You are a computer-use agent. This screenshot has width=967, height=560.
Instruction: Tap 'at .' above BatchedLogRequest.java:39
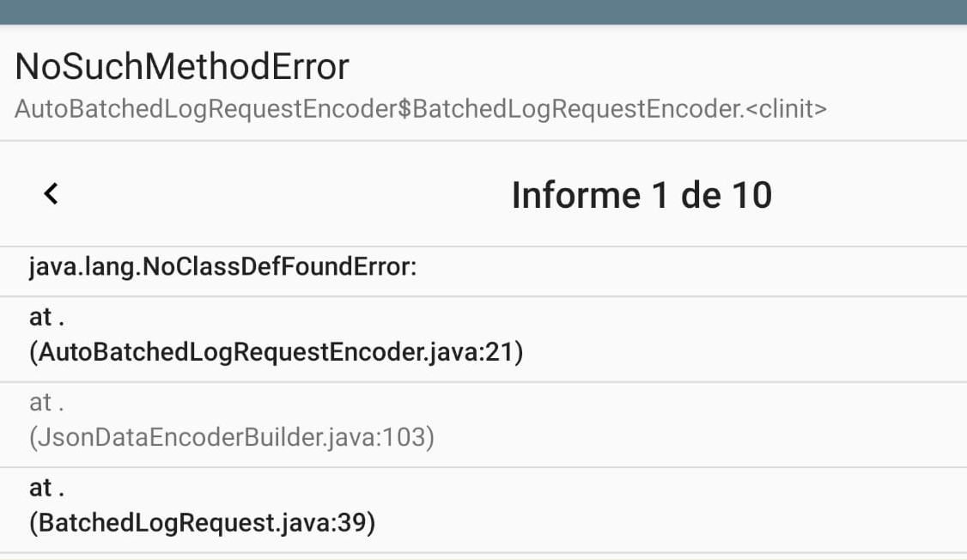(x=47, y=488)
